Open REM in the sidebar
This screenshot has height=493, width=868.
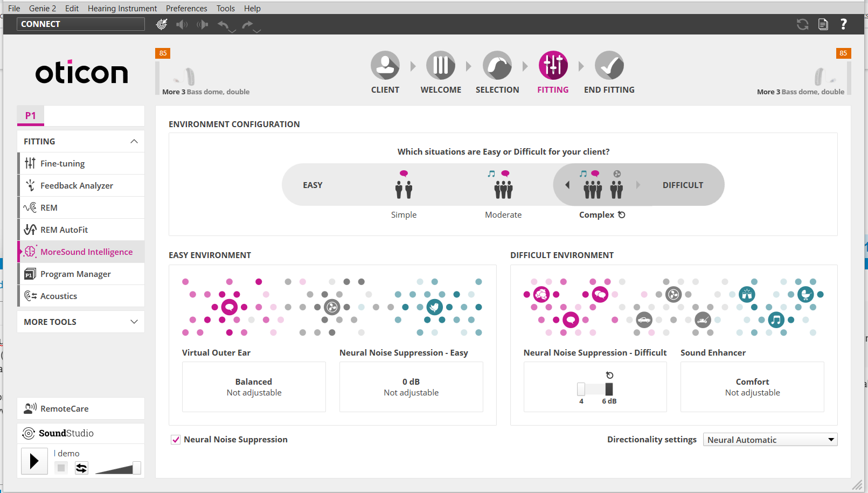tap(81, 207)
